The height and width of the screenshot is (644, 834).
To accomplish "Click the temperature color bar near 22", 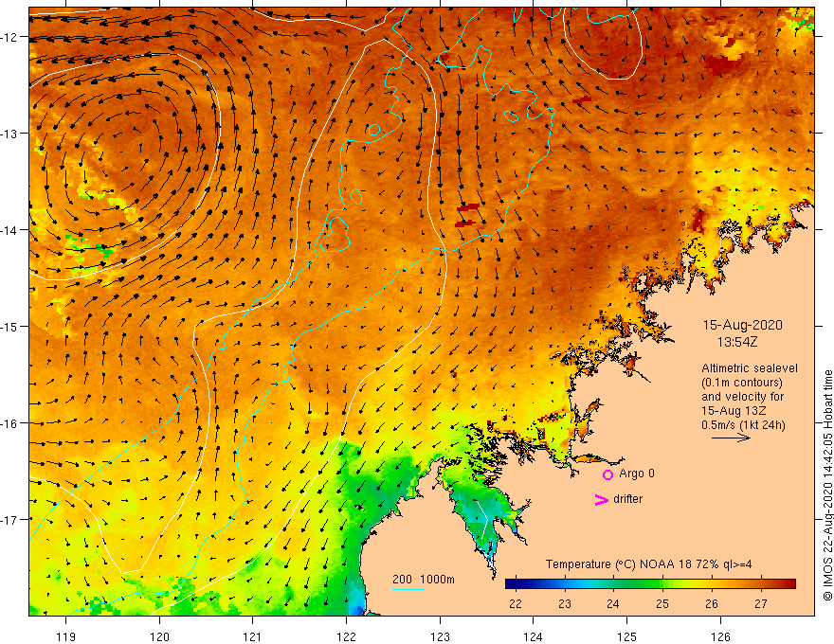I will click(x=516, y=584).
